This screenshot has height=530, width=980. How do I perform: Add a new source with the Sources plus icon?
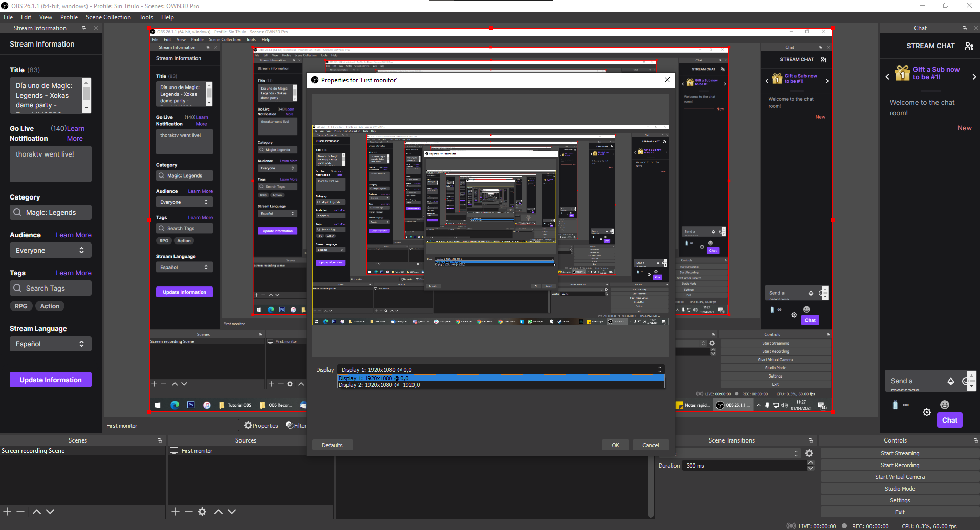176,512
